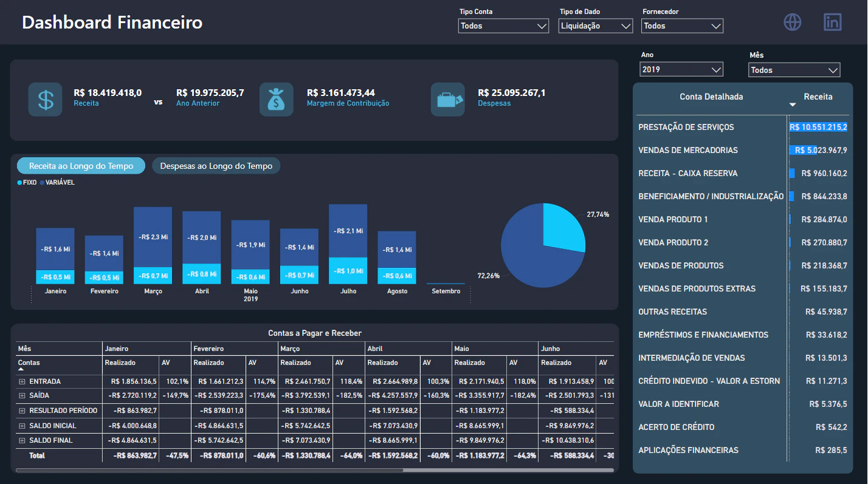Click the dollar sign Receita icon
The width and height of the screenshot is (868, 484).
point(45,99)
